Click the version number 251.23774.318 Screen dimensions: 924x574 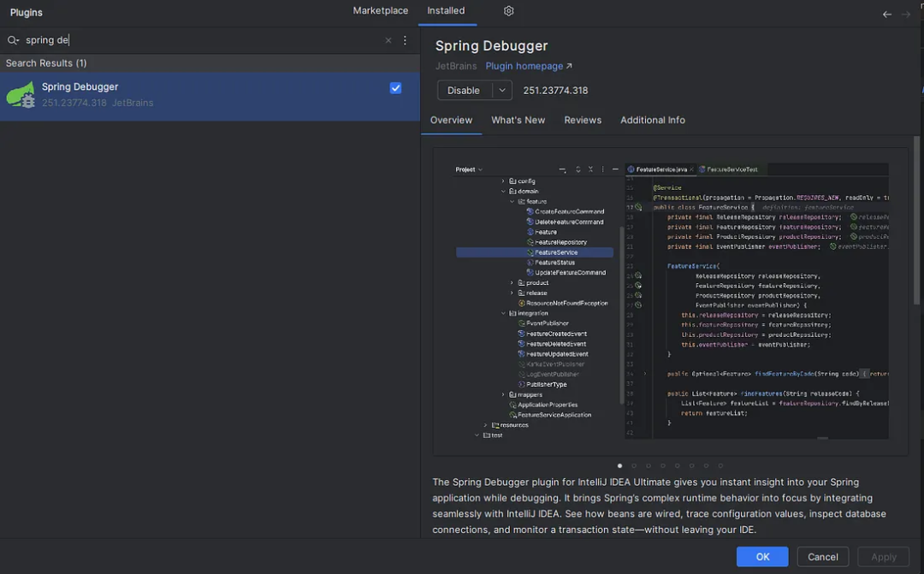click(556, 90)
